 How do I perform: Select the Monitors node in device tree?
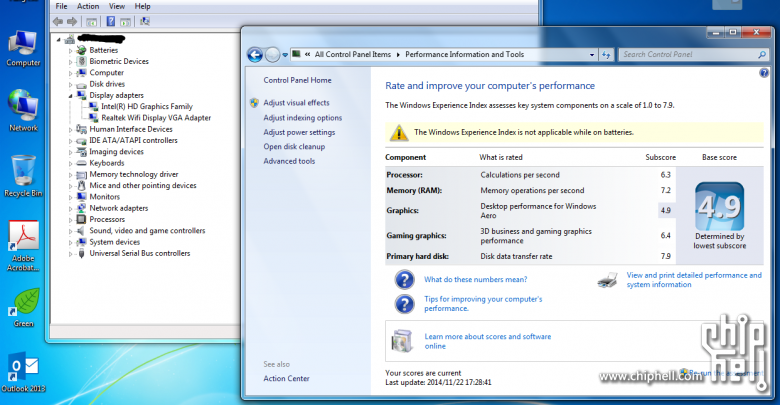tap(104, 197)
